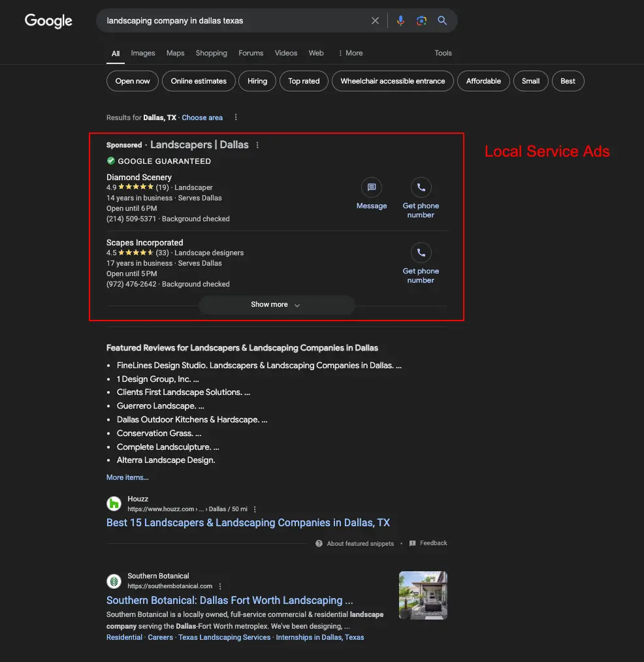Toggle the Online estimates filter chip
The width and height of the screenshot is (644, 662).
[x=199, y=81]
